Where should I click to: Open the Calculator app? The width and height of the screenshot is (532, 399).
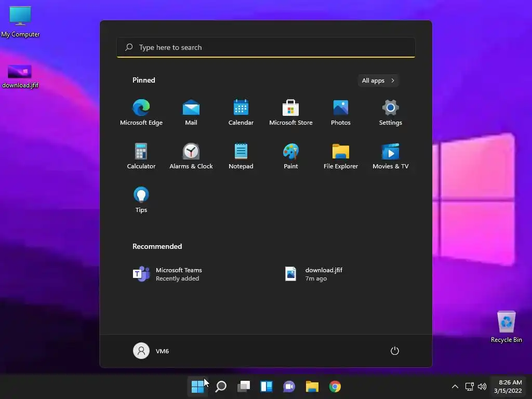[141, 156]
